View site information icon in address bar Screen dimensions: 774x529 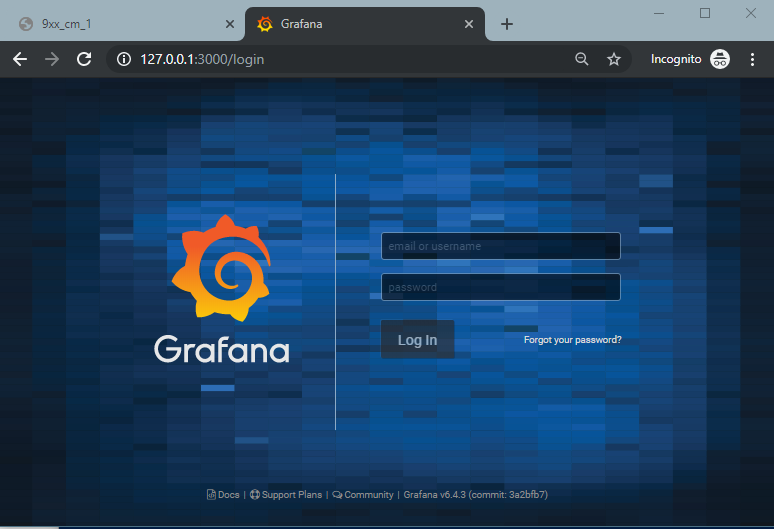[x=124, y=59]
